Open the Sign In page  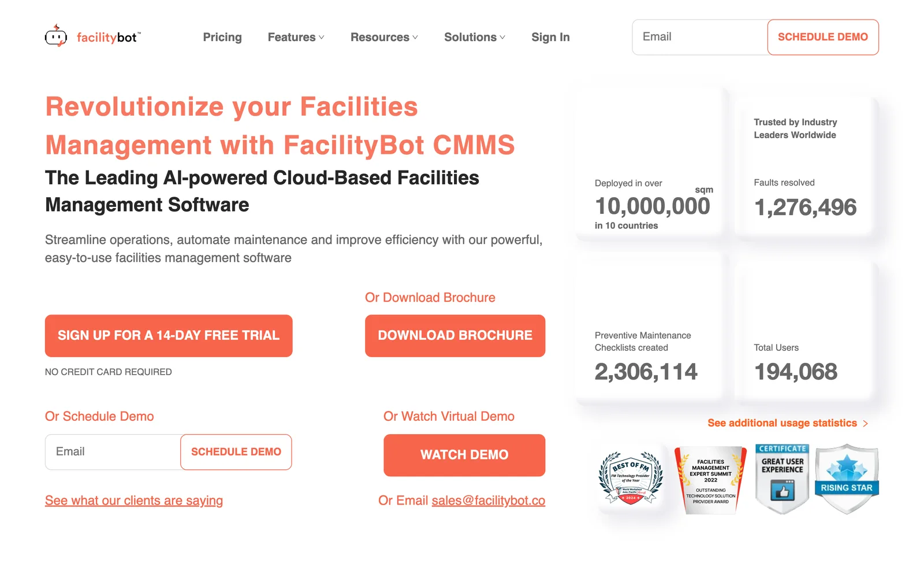(550, 37)
